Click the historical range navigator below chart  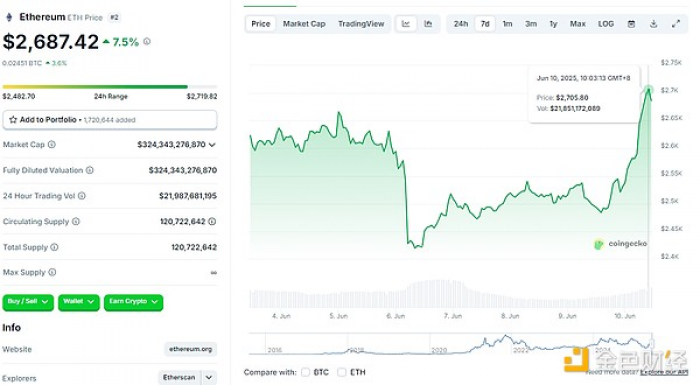coord(450,344)
